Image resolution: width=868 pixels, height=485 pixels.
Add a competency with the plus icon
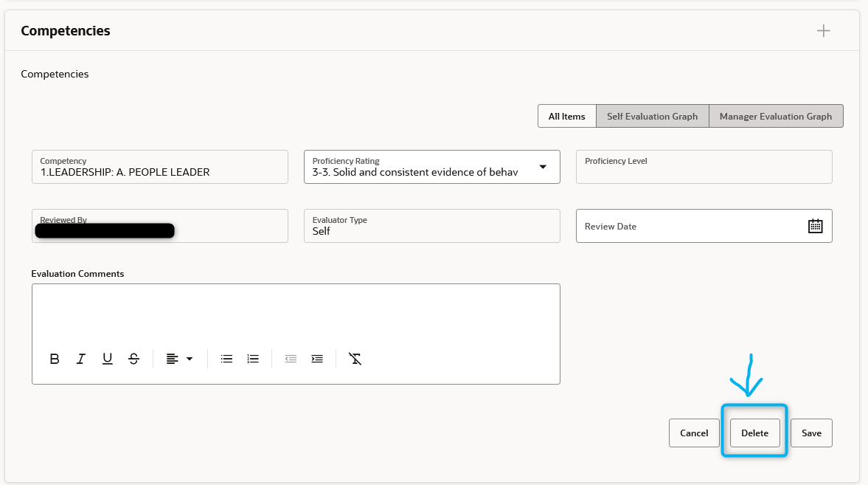click(x=823, y=30)
